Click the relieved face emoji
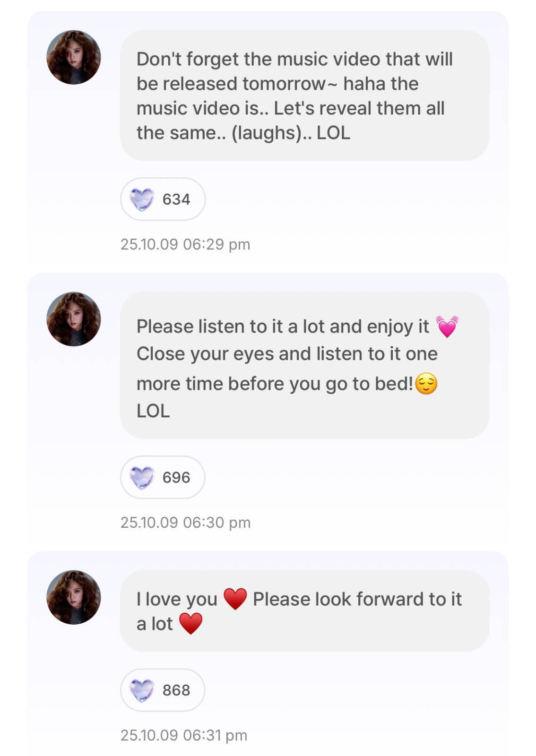This screenshot has height=756, width=536. (x=426, y=383)
